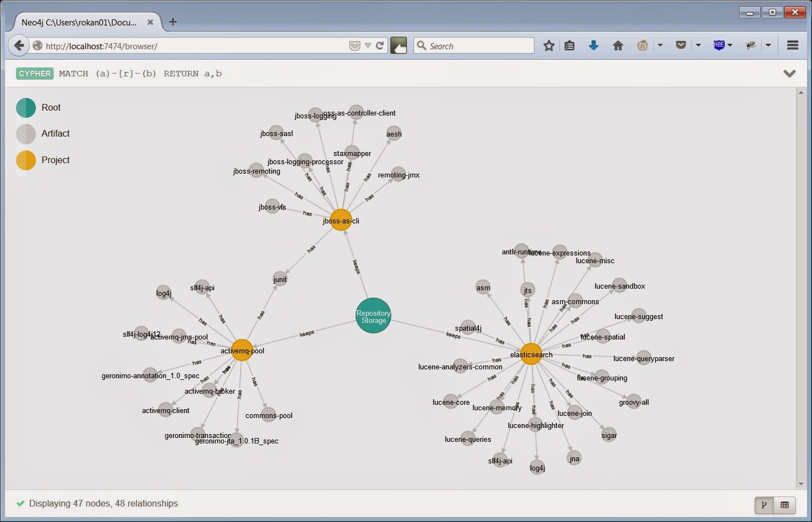The height and width of the screenshot is (522, 812).
Task: Reload the page with the refresh button
Action: tap(380, 45)
